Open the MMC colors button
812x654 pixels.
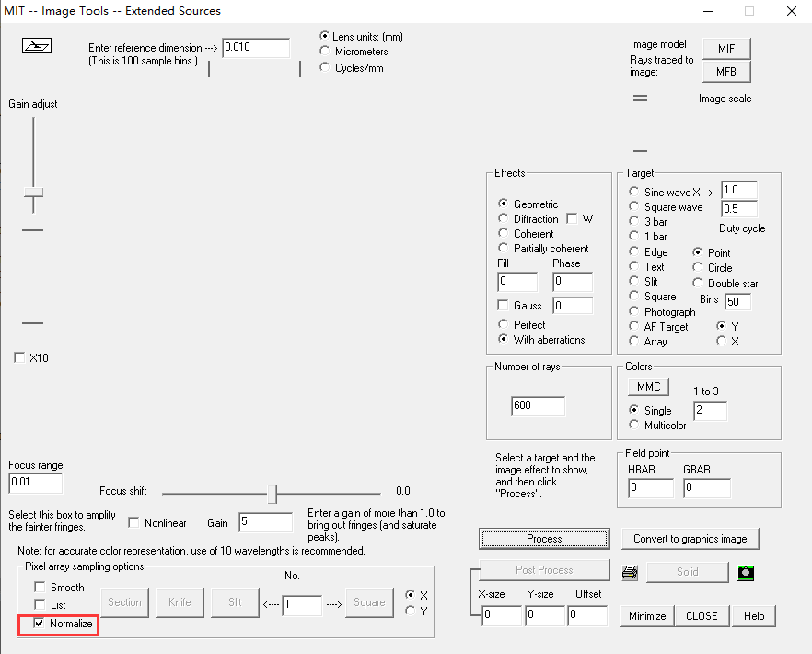tap(648, 387)
